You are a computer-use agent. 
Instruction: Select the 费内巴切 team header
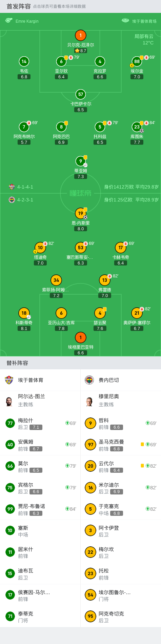[x=121, y=380]
